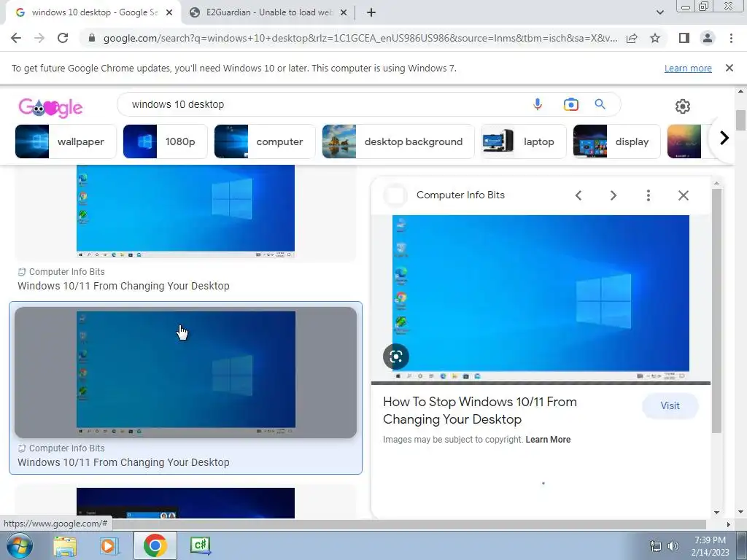
Task: Click the URL address bar
Action: pos(360,38)
